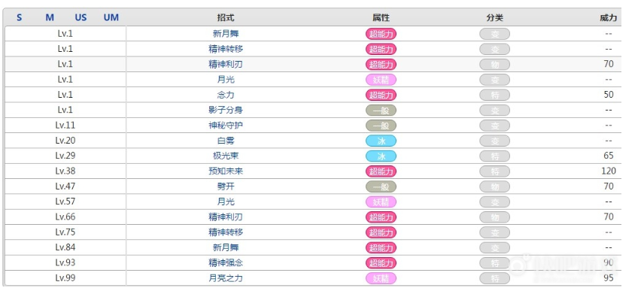Open the 月亮之力 move link

tap(226, 278)
